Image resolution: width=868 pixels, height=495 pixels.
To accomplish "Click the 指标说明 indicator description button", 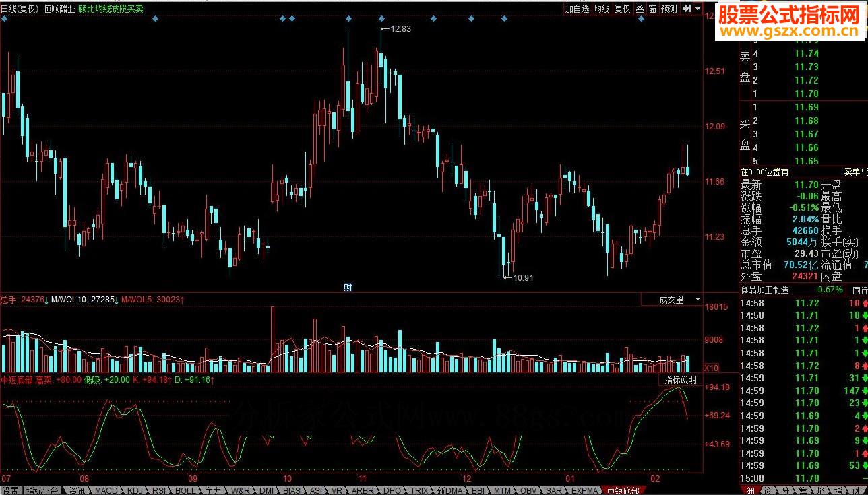I will (681, 380).
